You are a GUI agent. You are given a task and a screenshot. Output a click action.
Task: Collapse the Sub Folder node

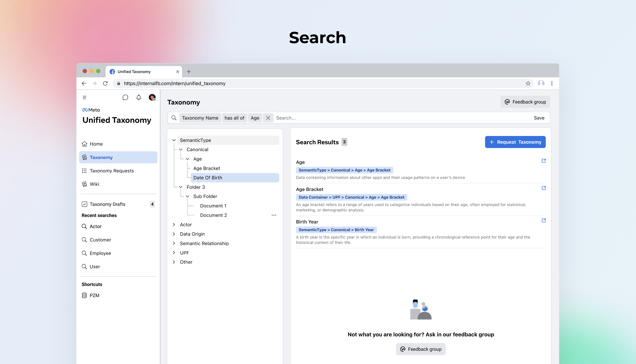click(x=187, y=196)
